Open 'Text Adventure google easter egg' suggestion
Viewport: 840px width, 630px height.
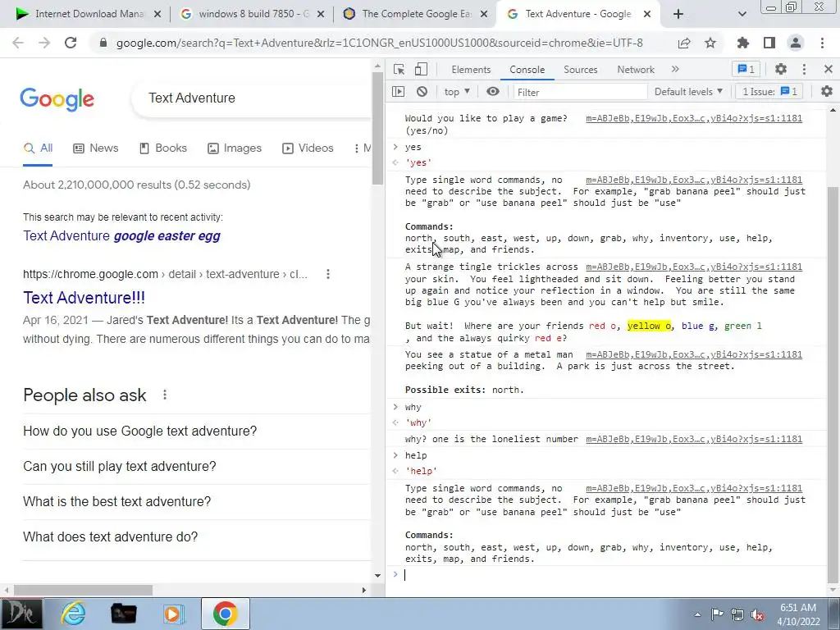121,235
